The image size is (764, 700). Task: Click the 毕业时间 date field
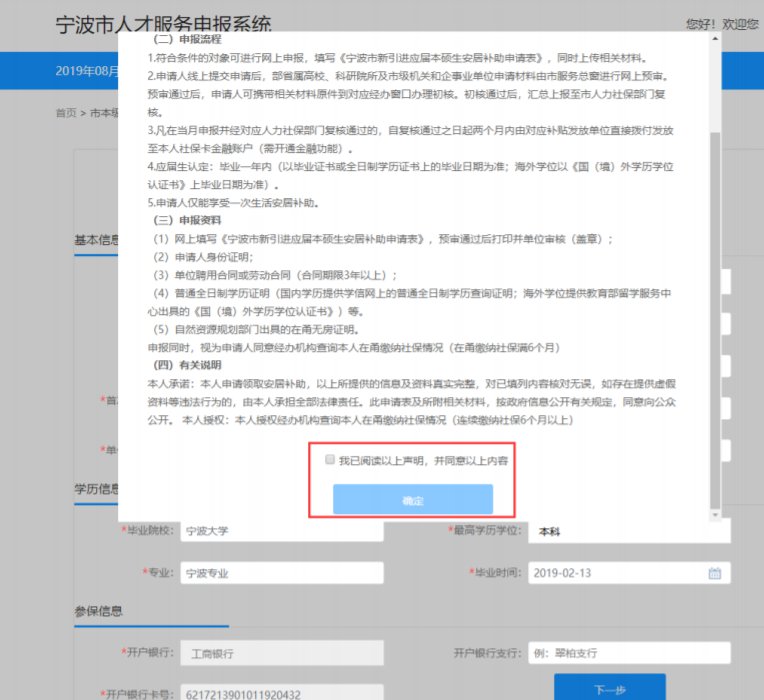click(630, 573)
